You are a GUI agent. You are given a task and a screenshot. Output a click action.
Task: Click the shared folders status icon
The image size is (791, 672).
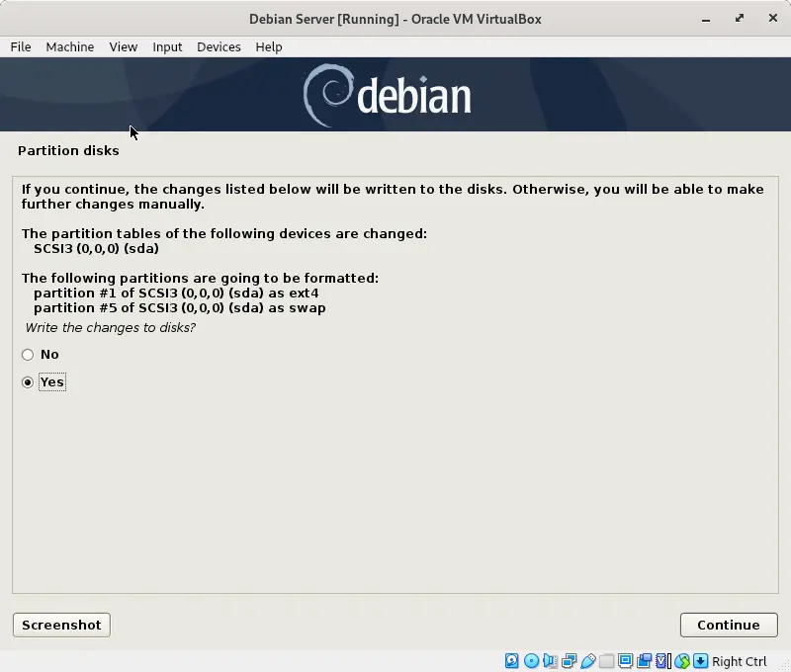tap(607, 660)
